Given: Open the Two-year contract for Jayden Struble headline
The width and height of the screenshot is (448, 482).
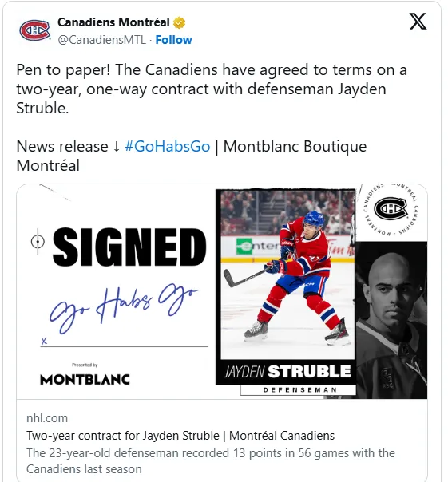Looking at the screenshot, I should pyautogui.click(x=180, y=436).
